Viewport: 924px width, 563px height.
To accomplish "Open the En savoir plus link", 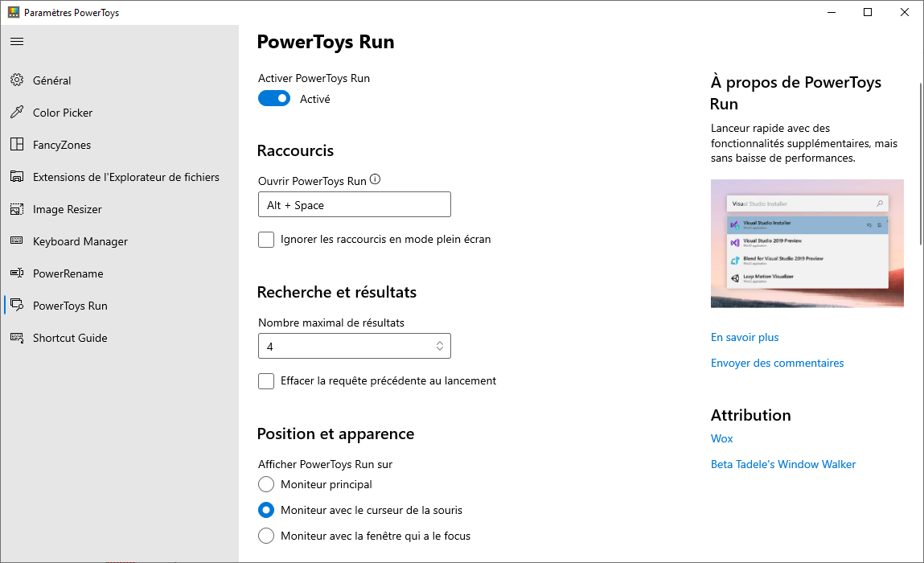I will [745, 337].
